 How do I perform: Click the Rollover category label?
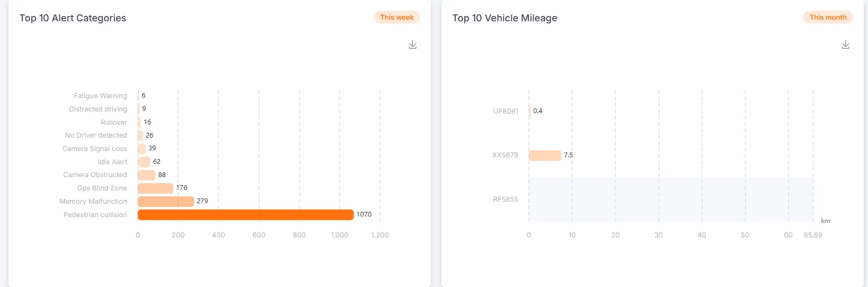(114, 123)
